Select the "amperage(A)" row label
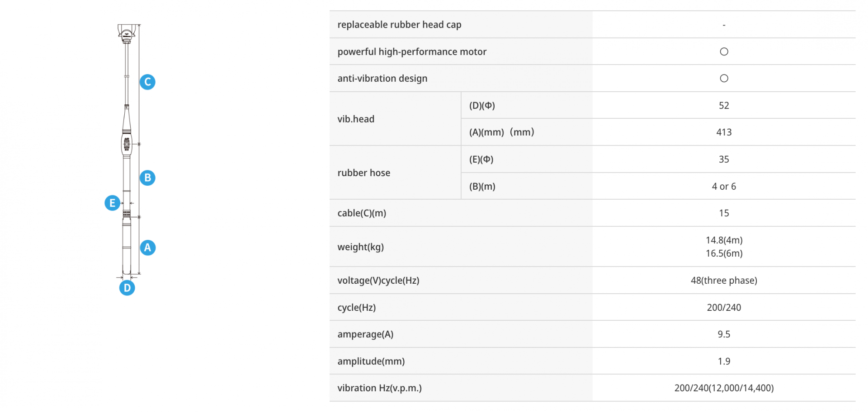868x412 pixels. 365,334
